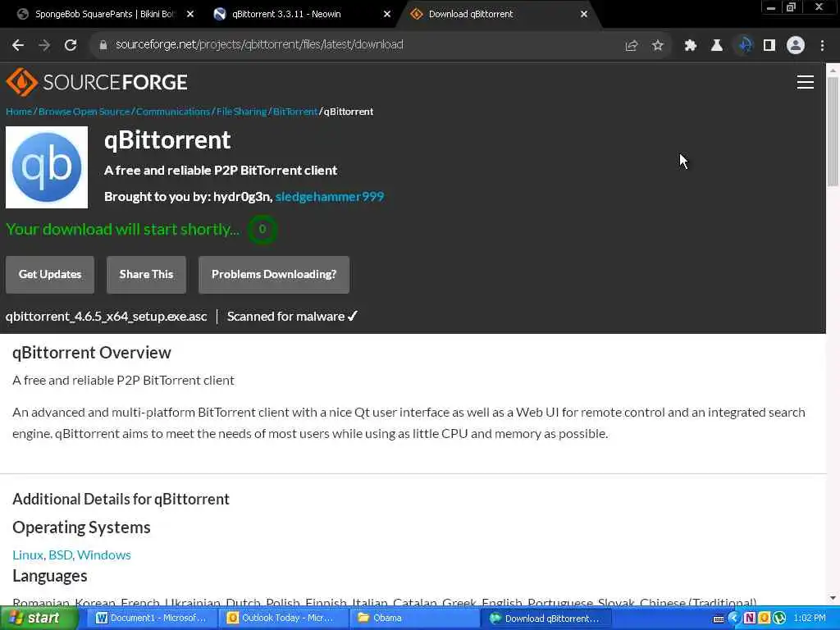Click the browser forward arrow
This screenshot has width=840, height=630.
pyautogui.click(x=44, y=45)
